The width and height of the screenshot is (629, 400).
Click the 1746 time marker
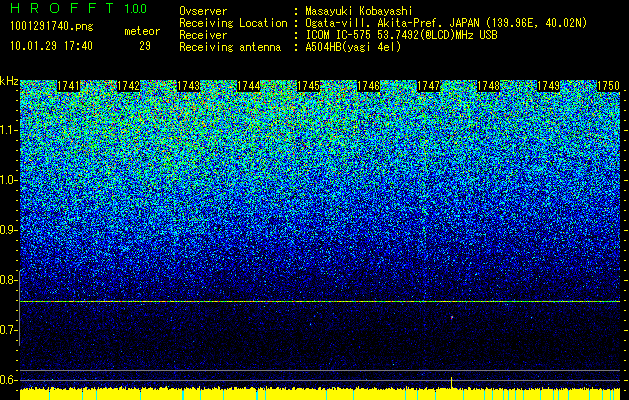pos(368,86)
